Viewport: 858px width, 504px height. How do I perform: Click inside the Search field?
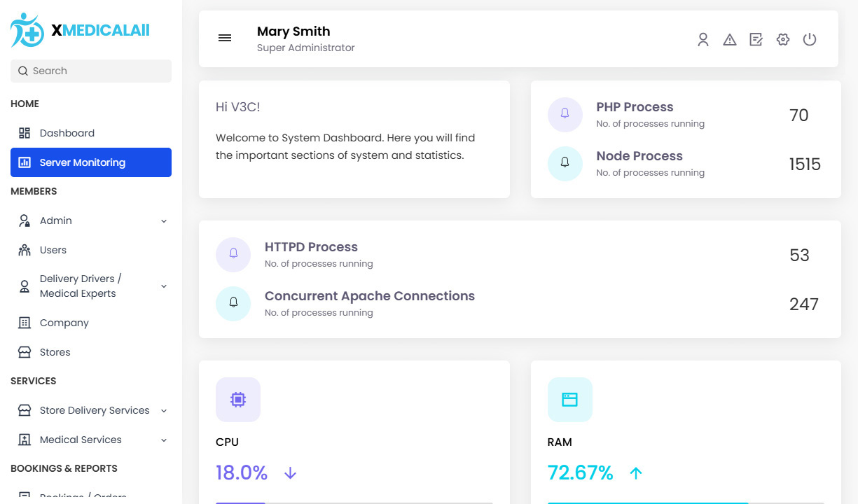(90, 71)
